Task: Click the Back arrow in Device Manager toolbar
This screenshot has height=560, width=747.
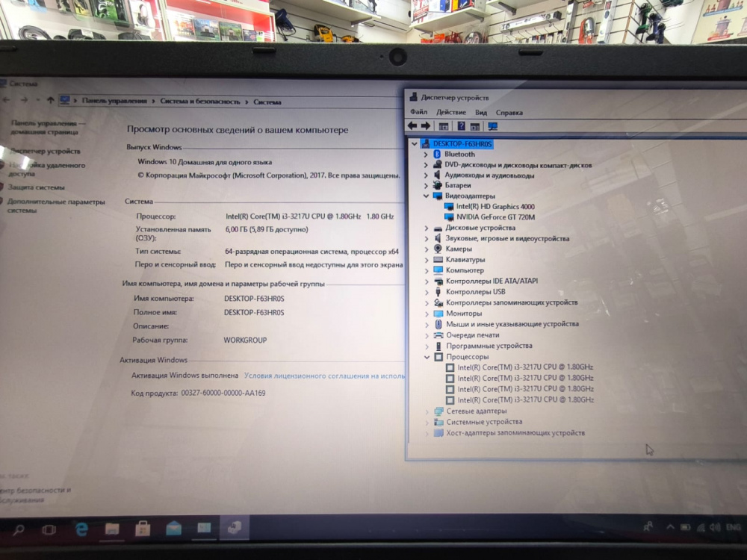Action: 412,126
